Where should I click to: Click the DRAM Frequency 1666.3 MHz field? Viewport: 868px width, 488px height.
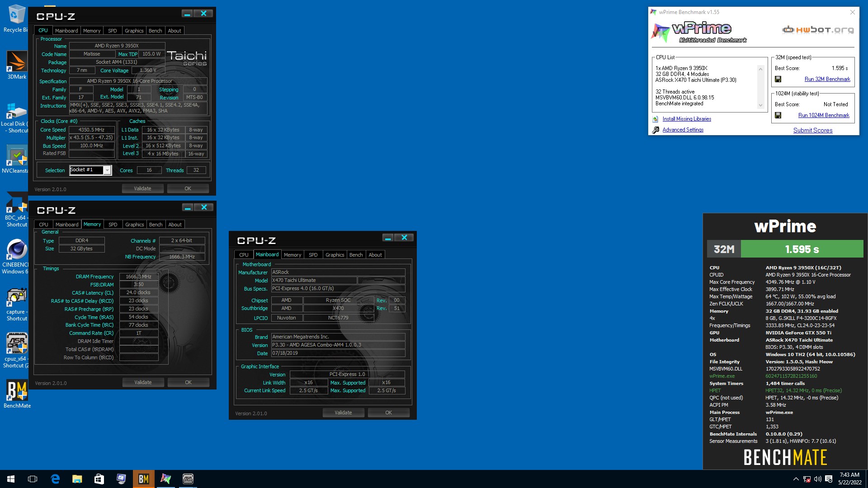[x=139, y=277]
